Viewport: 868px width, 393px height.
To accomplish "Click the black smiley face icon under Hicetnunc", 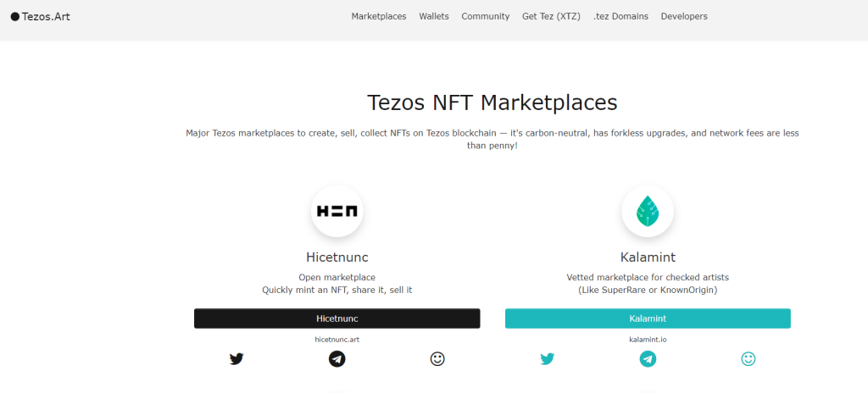I will (x=437, y=359).
